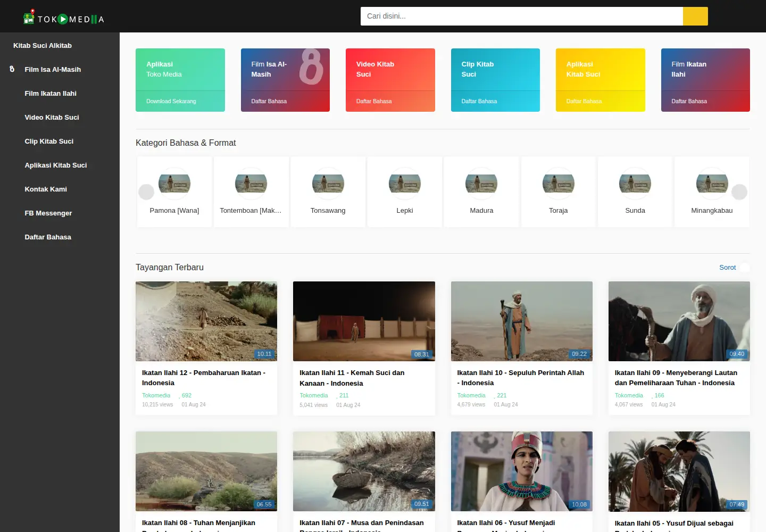The width and height of the screenshot is (766, 532).
Task: Select the Tontemboan language circle icon
Action: [x=251, y=184]
